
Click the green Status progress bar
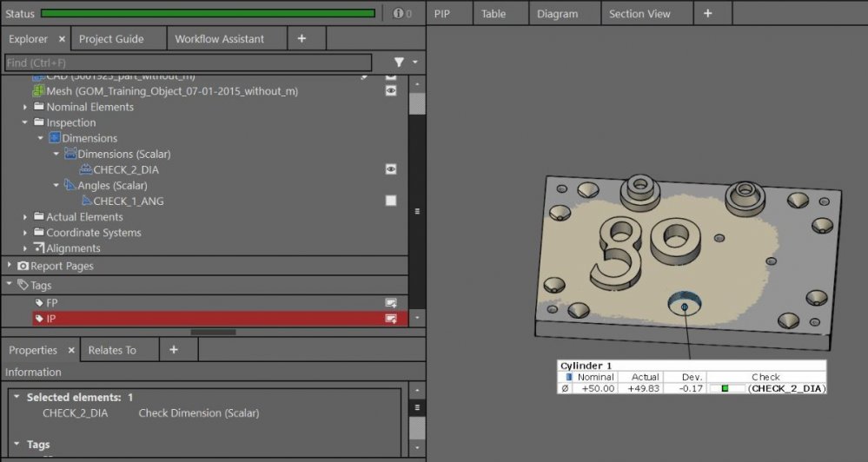[x=208, y=13]
